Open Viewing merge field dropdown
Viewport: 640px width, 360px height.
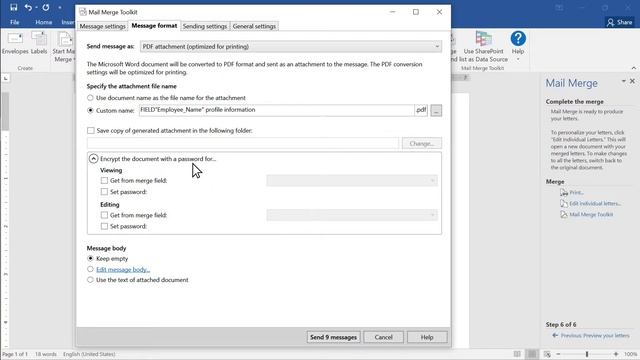(x=352, y=180)
